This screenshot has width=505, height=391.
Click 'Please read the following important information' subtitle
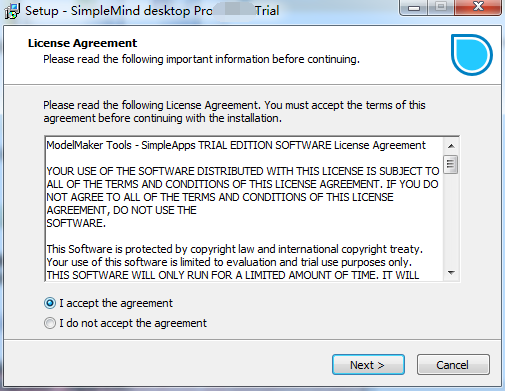click(201, 59)
